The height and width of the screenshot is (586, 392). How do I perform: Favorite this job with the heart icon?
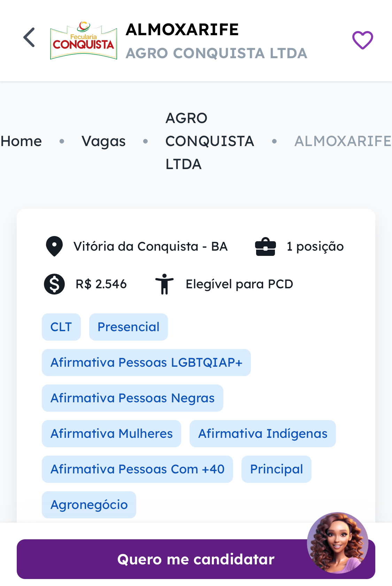362,40
